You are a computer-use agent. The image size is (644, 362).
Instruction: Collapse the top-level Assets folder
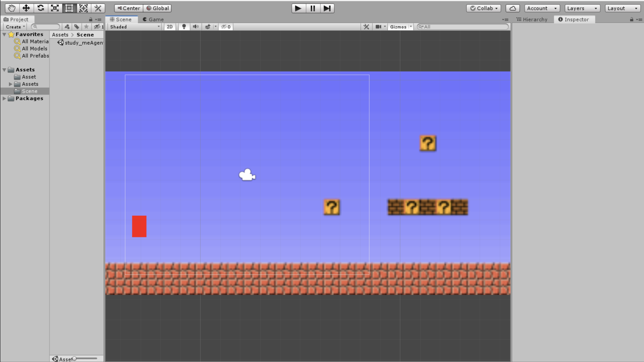pyautogui.click(x=4, y=69)
